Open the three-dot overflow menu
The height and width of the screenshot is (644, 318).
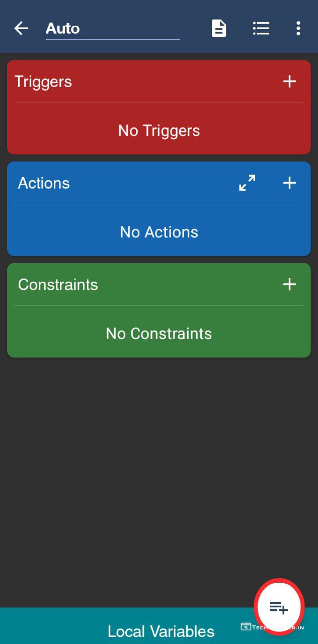(298, 28)
